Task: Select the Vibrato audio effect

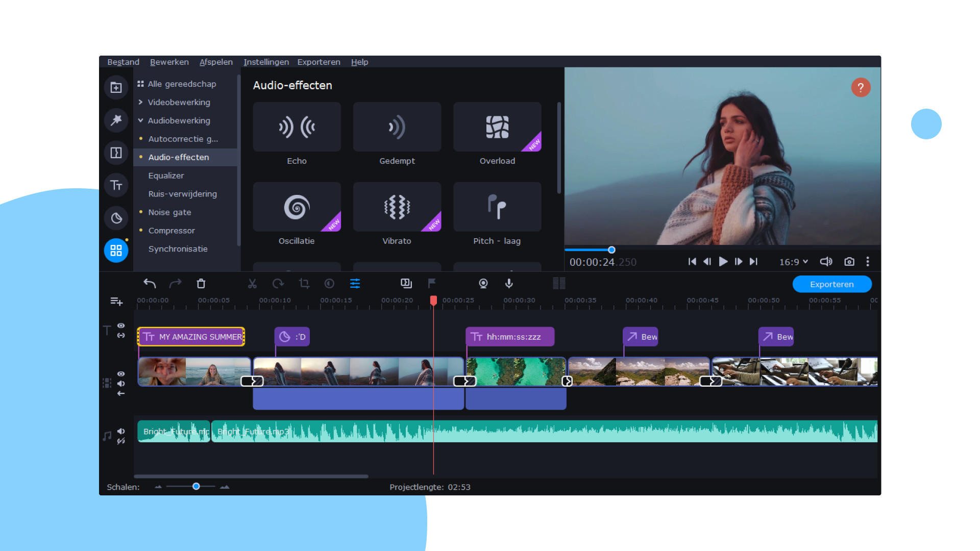Action: [x=397, y=207]
